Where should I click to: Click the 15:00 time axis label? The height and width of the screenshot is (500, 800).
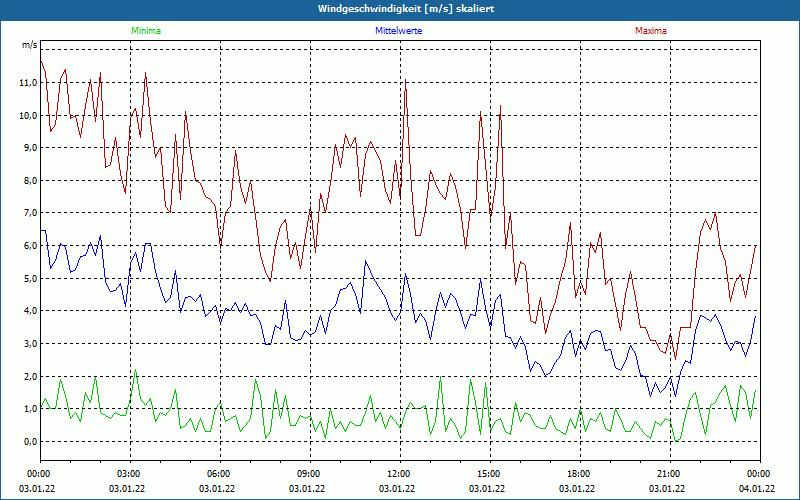[x=490, y=474]
